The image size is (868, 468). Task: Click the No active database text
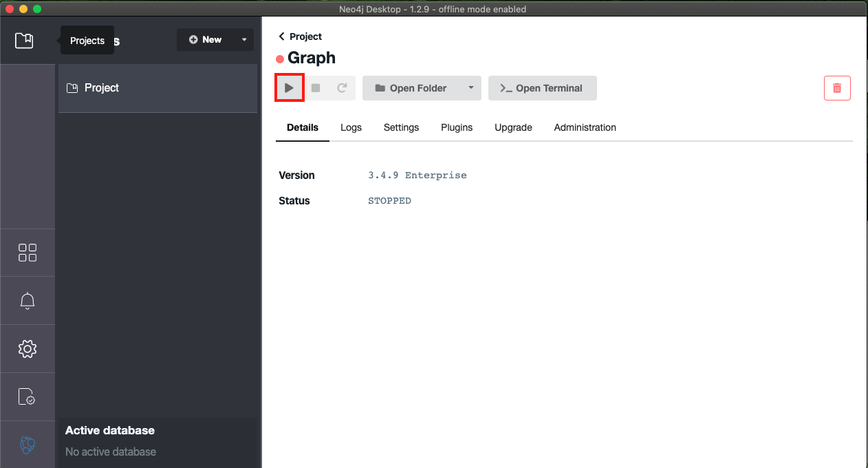click(111, 451)
